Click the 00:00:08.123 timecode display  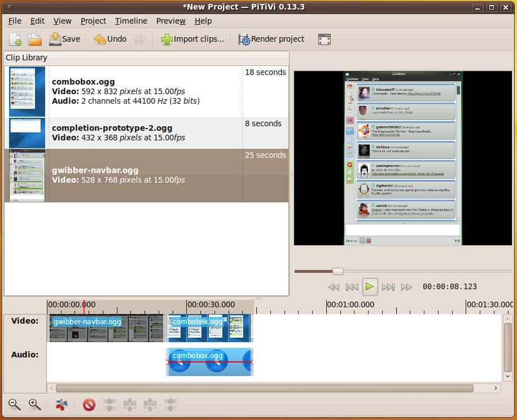coord(450,287)
